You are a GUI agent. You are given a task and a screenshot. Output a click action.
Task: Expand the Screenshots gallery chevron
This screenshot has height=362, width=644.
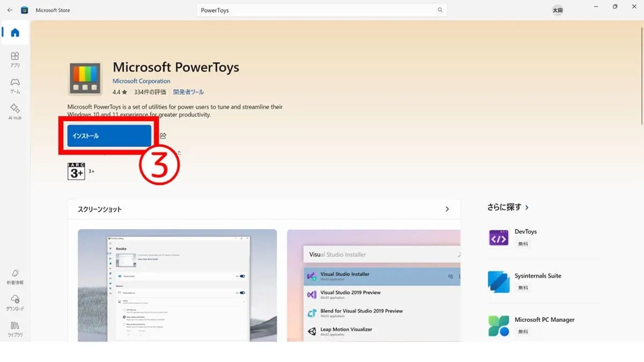pos(447,209)
